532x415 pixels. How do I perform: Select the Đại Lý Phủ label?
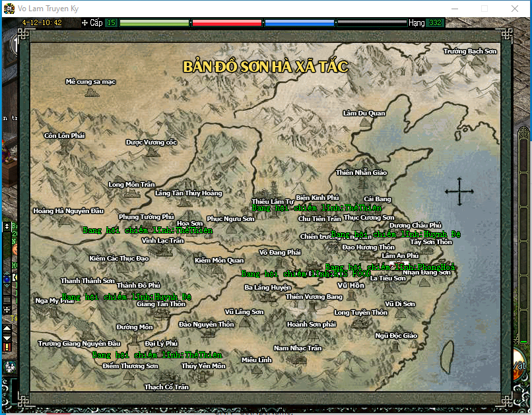(x=161, y=344)
